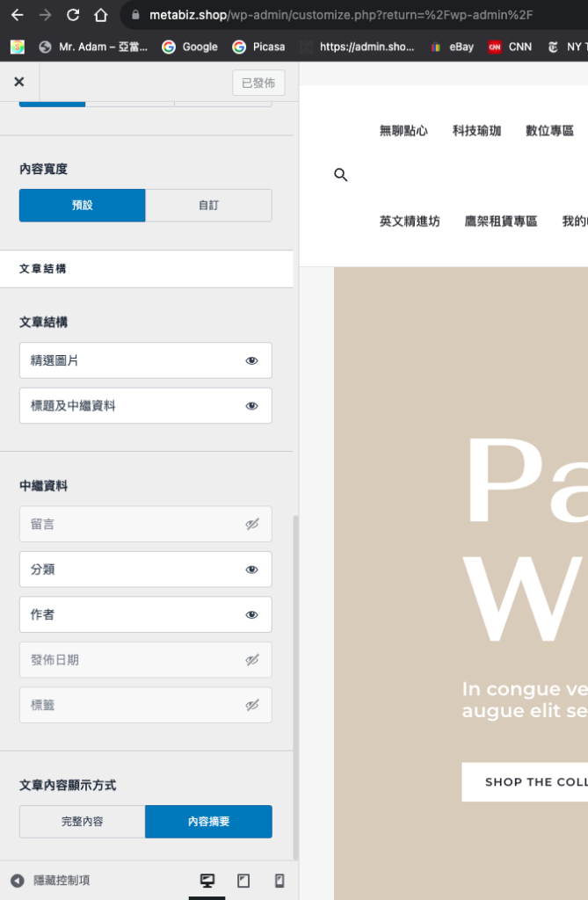Go to browser home icon
This screenshot has height=900, width=588.
pos(101,15)
